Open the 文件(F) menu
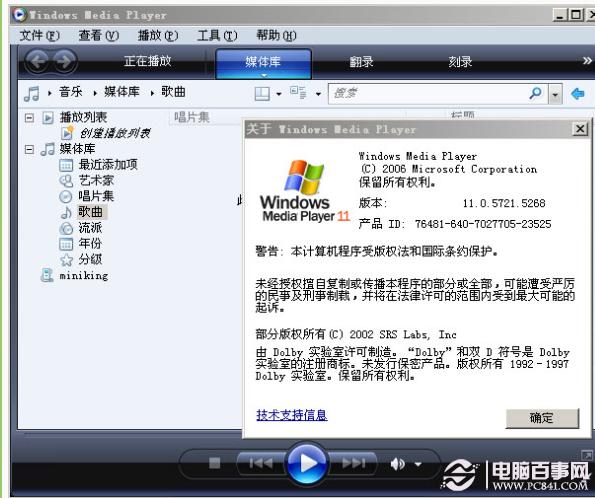 pos(39,36)
